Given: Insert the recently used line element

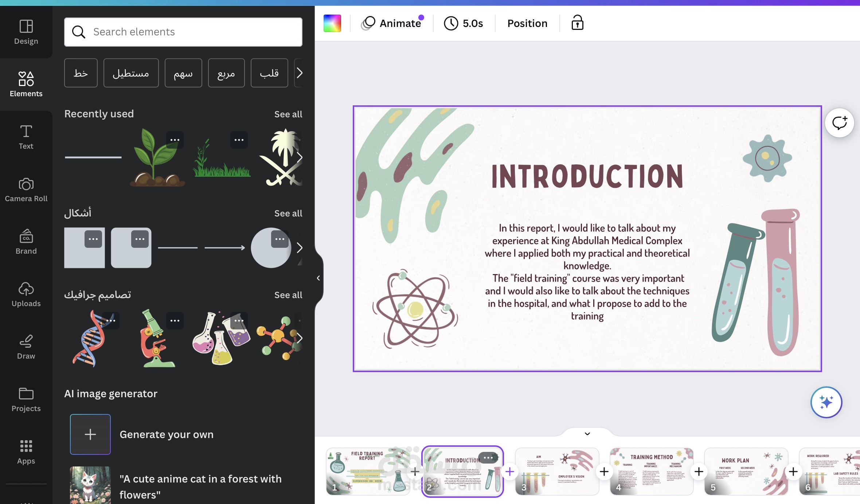Looking at the screenshot, I should 93,157.
